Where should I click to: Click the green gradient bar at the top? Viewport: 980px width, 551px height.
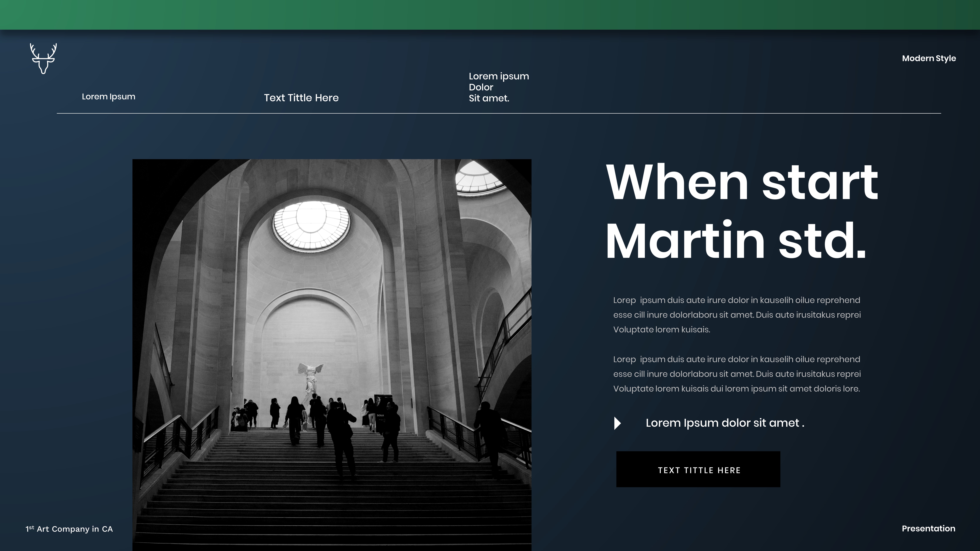(x=490, y=14)
